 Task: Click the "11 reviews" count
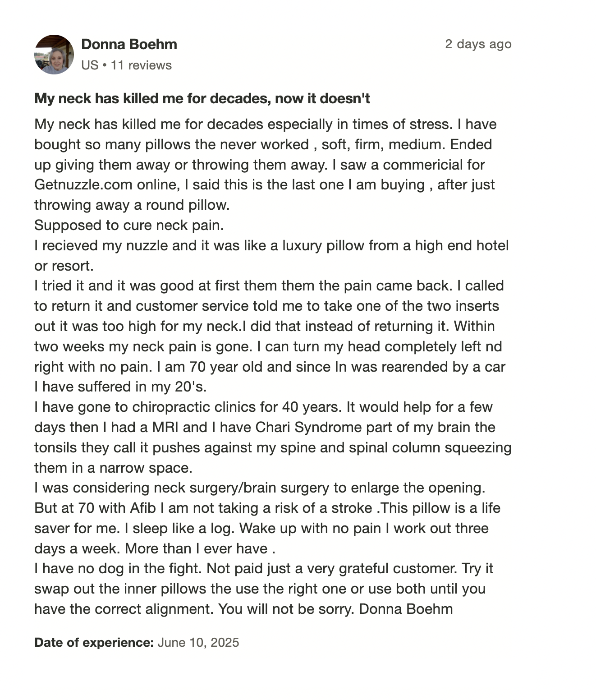pos(141,65)
